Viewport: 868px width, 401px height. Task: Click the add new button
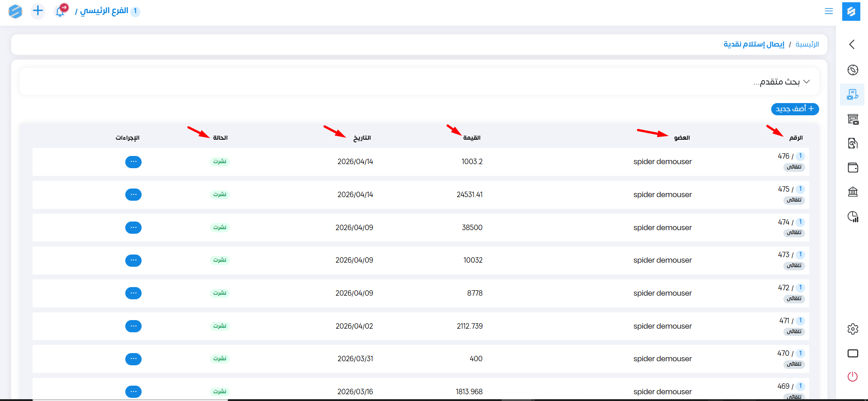click(x=795, y=109)
